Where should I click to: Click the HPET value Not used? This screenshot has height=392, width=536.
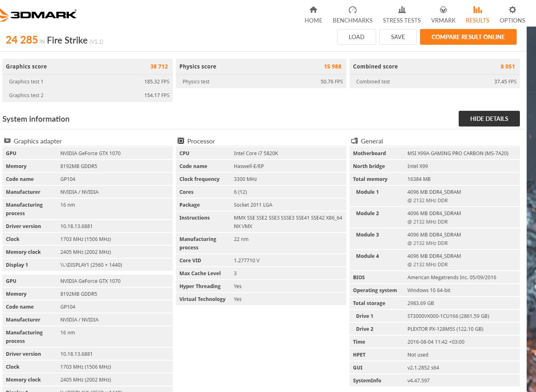pyautogui.click(x=418, y=355)
